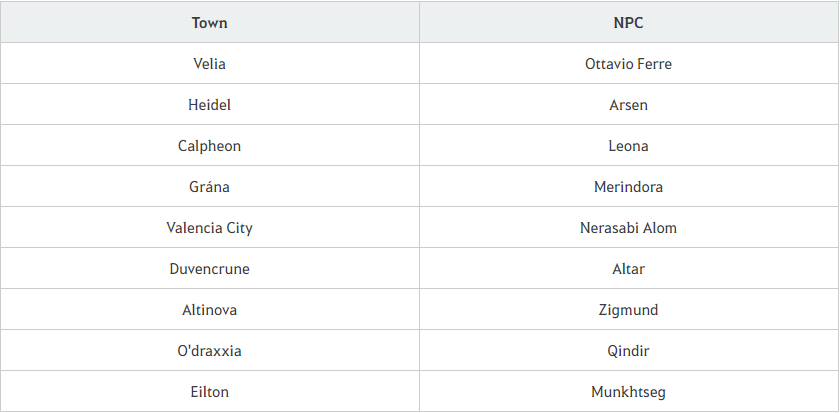Select the Ottavio Ferre NPC cell
Image resolution: width=840 pixels, height=413 pixels.
pyautogui.click(x=628, y=64)
